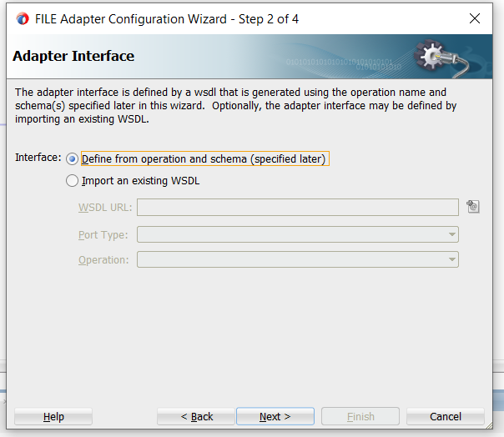The width and height of the screenshot is (504, 437).
Task: Open the Port Type dropdown
Action: click(x=452, y=235)
